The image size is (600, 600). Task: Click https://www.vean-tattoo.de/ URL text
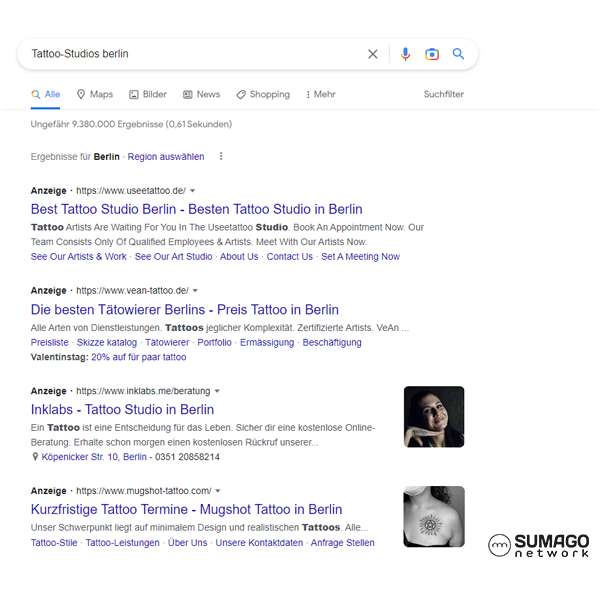coord(132,291)
